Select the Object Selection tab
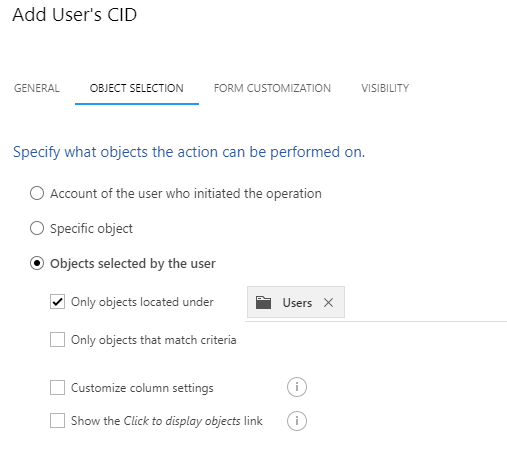 point(137,88)
